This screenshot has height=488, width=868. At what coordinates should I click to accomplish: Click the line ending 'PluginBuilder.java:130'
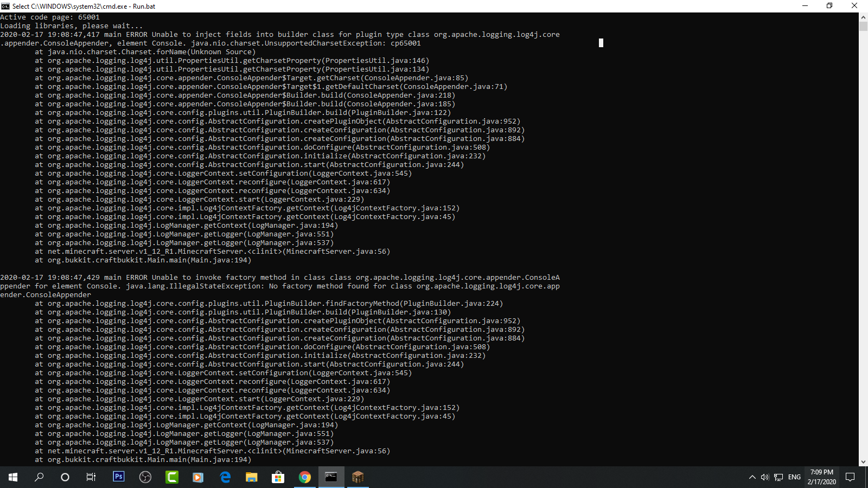243,312
